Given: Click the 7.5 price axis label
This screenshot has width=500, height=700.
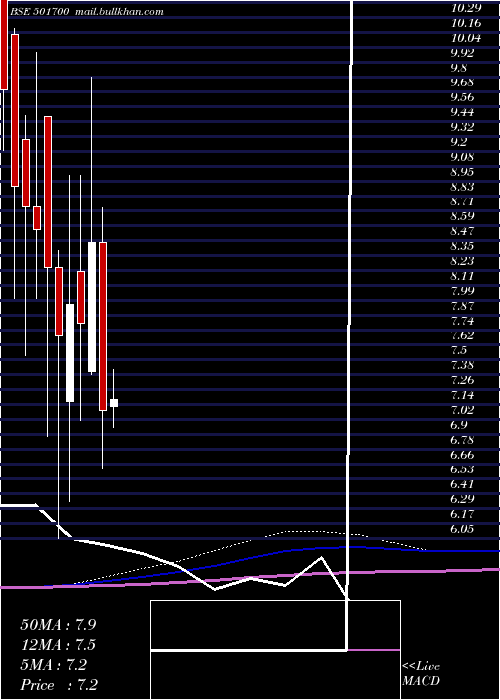Looking at the screenshot, I should point(459,350).
